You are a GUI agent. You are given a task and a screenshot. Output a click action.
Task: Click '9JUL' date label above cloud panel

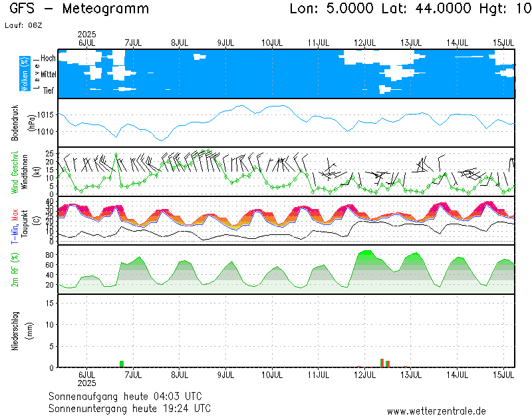(225, 43)
